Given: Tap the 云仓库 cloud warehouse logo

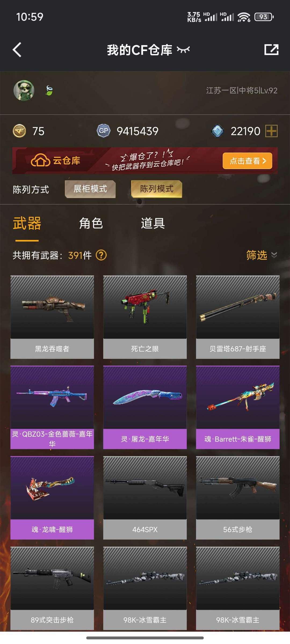Looking at the screenshot, I should (55, 161).
